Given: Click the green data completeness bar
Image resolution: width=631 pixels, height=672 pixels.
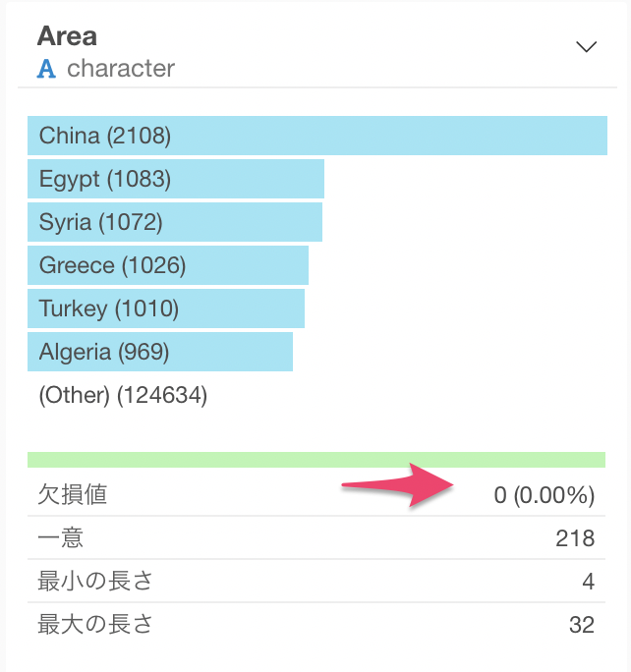Looking at the screenshot, I should pos(316,460).
